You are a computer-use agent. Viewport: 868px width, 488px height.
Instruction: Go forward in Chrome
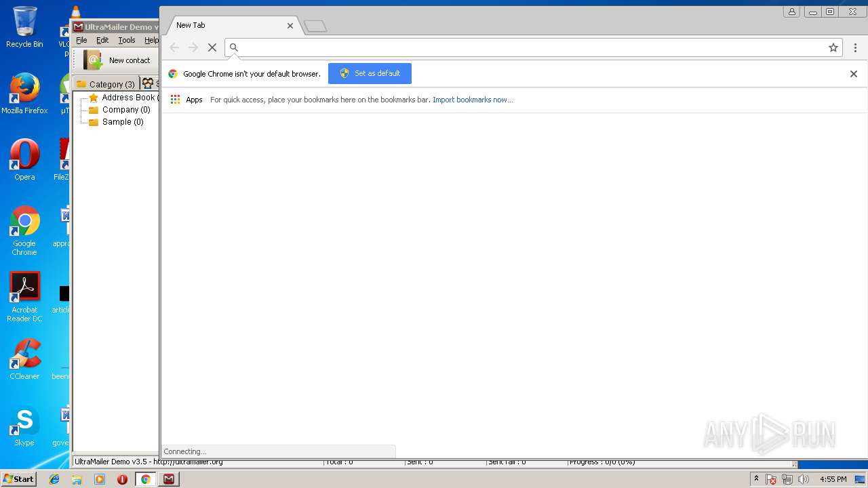click(193, 47)
